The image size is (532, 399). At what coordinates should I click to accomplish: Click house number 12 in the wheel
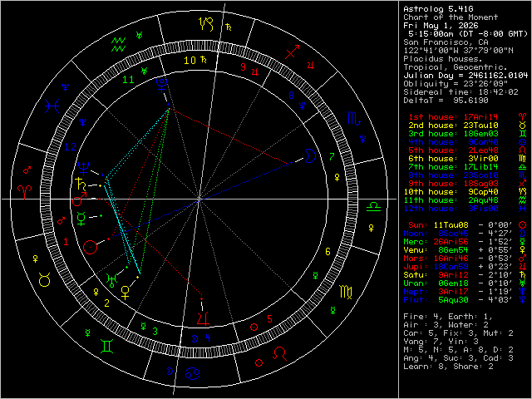click(x=70, y=147)
